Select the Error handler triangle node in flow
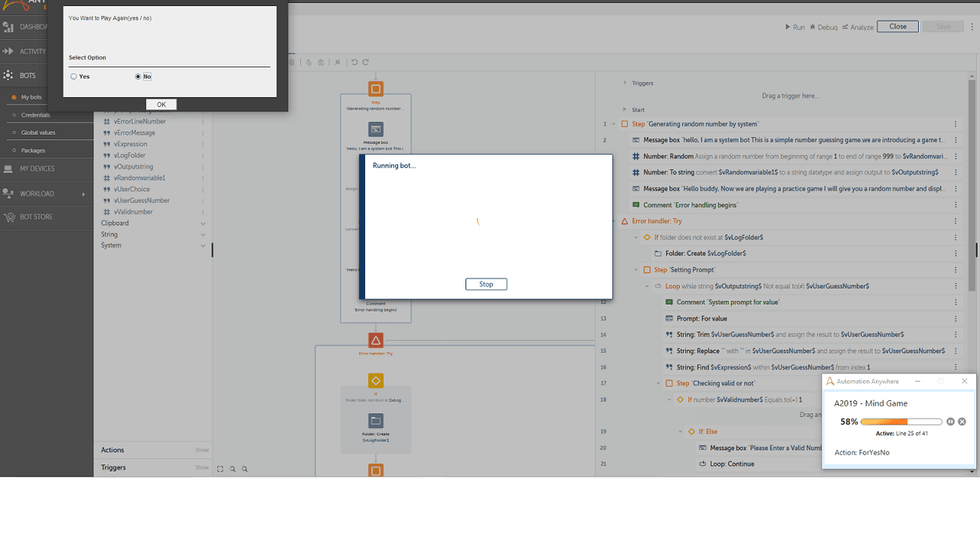This screenshot has width=980, height=551. (x=375, y=340)
